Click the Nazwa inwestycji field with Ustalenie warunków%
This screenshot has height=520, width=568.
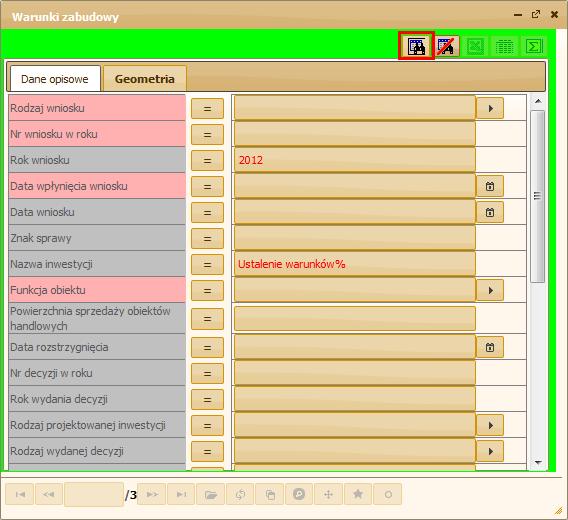coord(355,264)
